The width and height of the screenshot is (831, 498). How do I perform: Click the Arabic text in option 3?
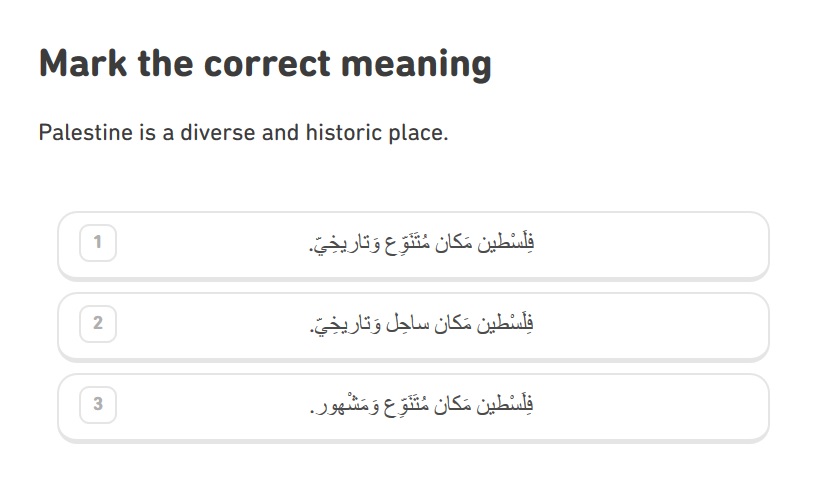tap(421, 405)
